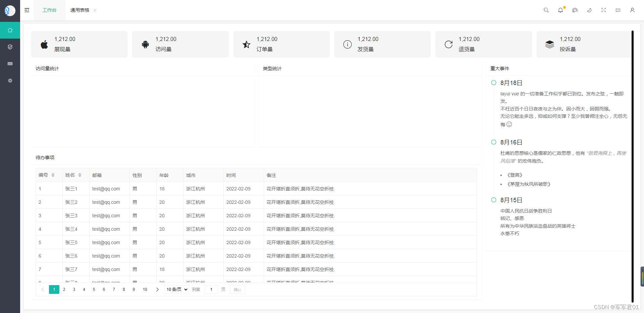The height and width of the screenshot is (313, 644).
Task: Open the user profile icon
Action: click(632, 10)
